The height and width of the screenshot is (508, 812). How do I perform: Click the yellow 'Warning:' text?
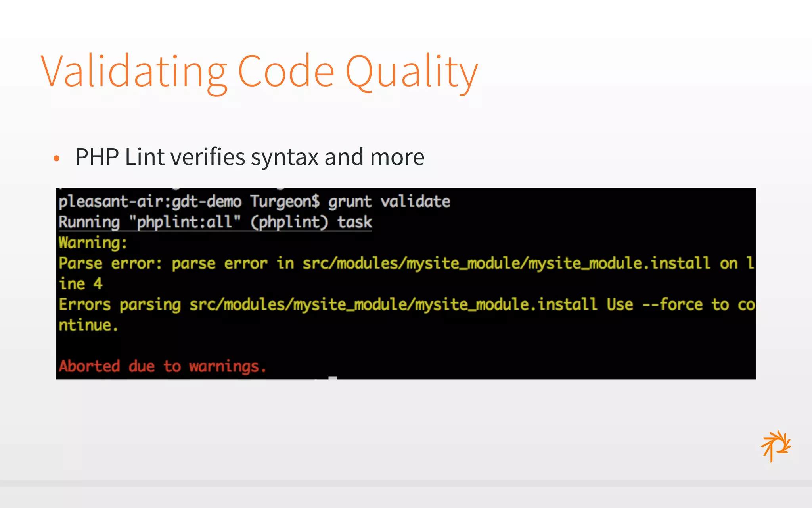tap(93, 243)
